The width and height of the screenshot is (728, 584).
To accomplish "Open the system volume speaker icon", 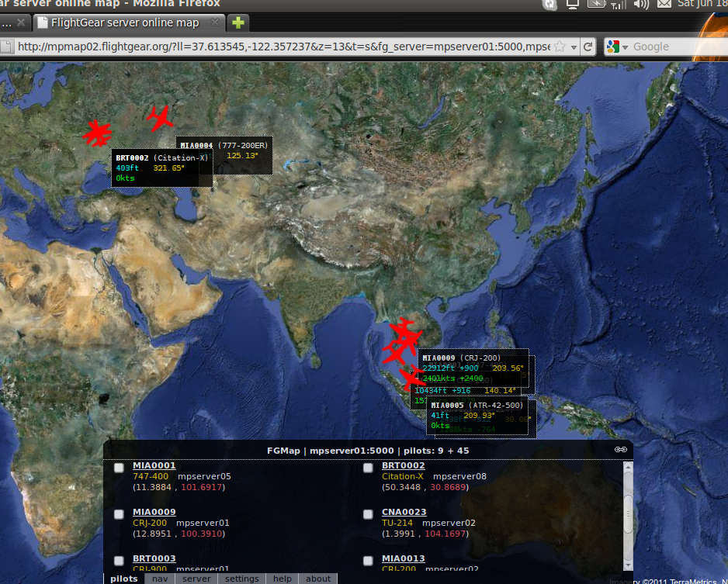I will click(641, 4).
